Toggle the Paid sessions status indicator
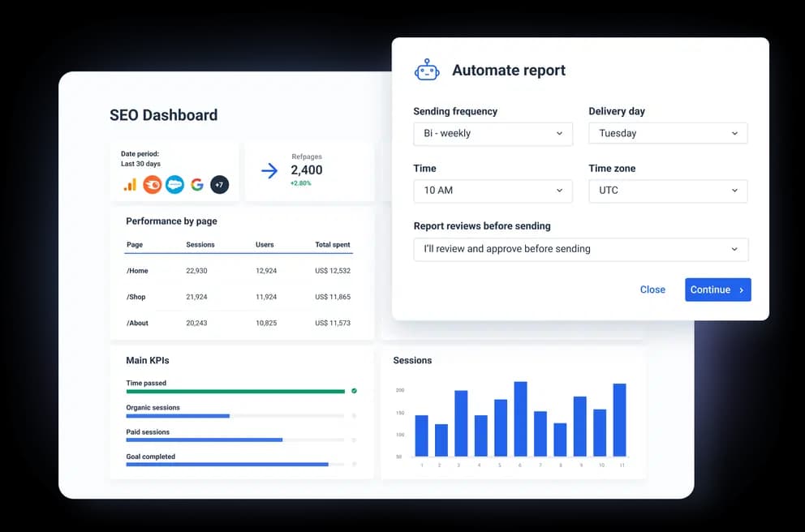 click(354, 440)
